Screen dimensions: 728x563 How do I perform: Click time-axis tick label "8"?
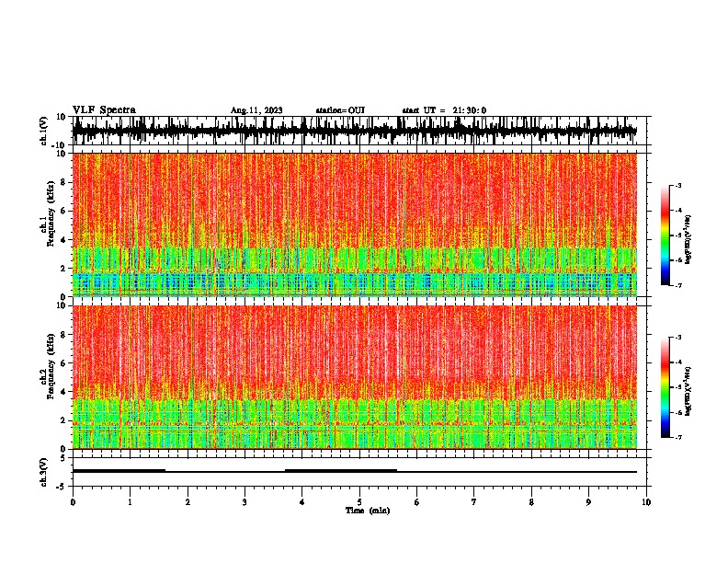(x=531, y=502)
